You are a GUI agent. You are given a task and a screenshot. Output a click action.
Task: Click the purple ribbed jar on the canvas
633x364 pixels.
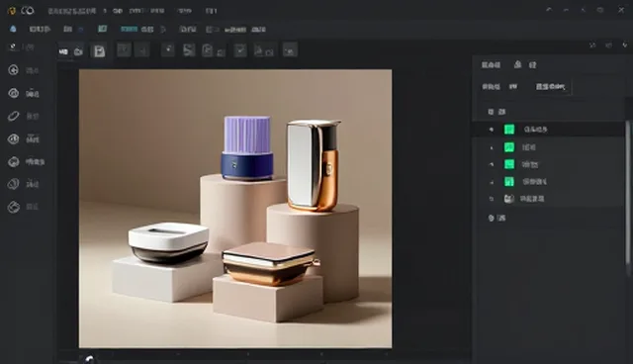(246, 147)
